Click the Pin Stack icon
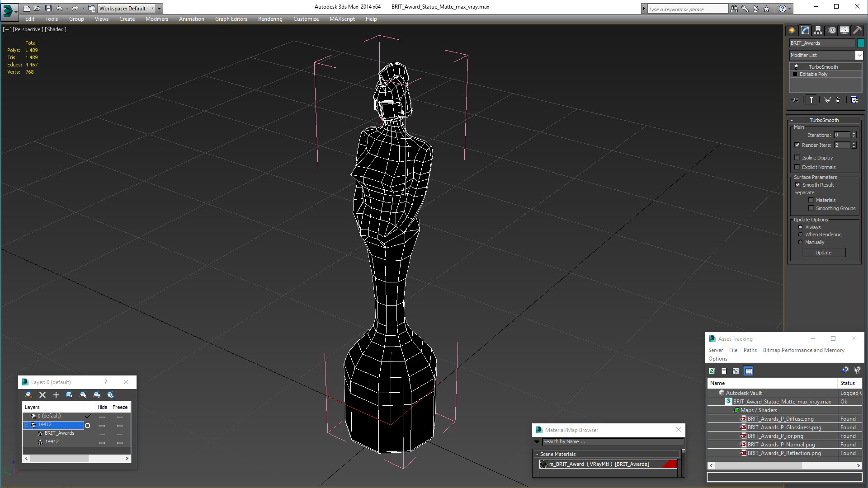868x488 pixels. (x=796, y=100)
